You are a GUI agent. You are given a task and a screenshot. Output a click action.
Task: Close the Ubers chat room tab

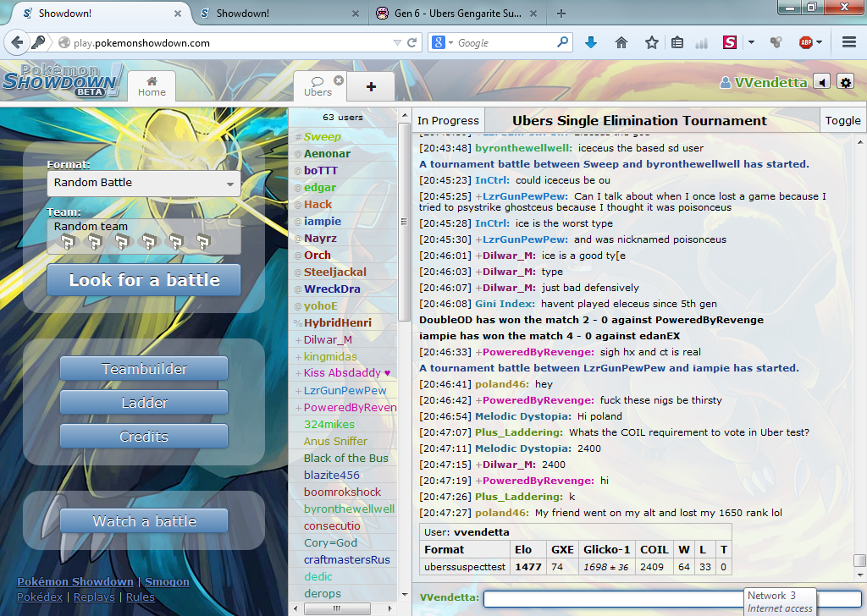click(x=339, y=80)
